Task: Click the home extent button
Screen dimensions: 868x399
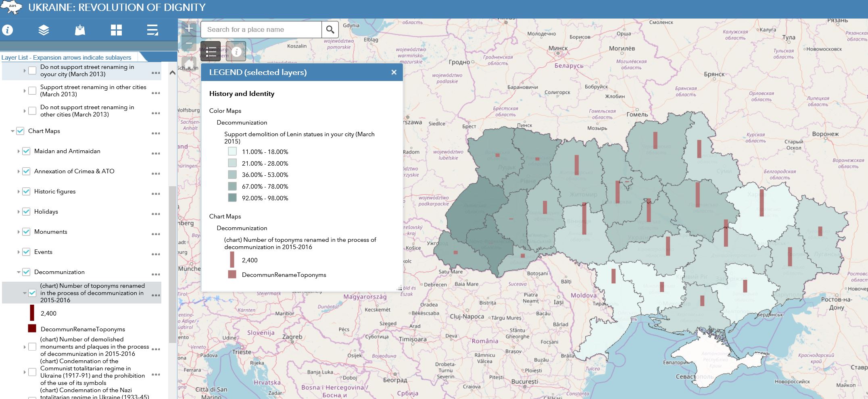Action: 189,64
